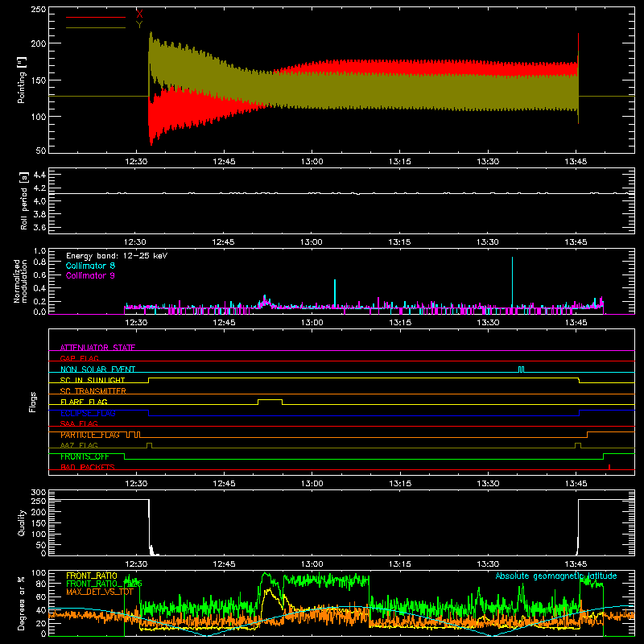Click the raised FLARE_FLAG pulse near 12:53

point(270,400)
